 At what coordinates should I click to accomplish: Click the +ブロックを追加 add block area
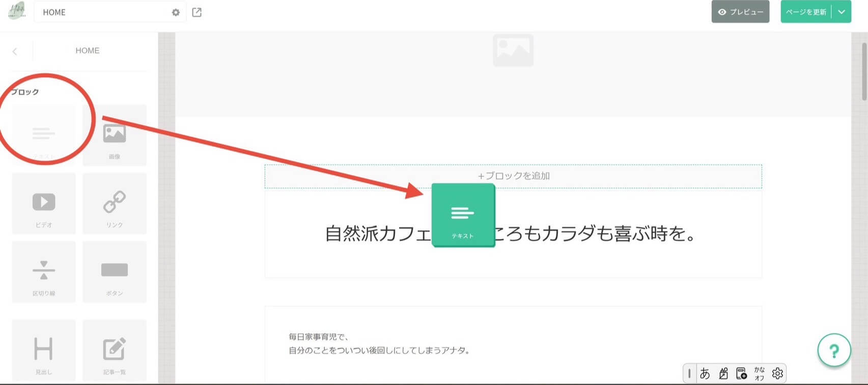[x=513, y=176]
